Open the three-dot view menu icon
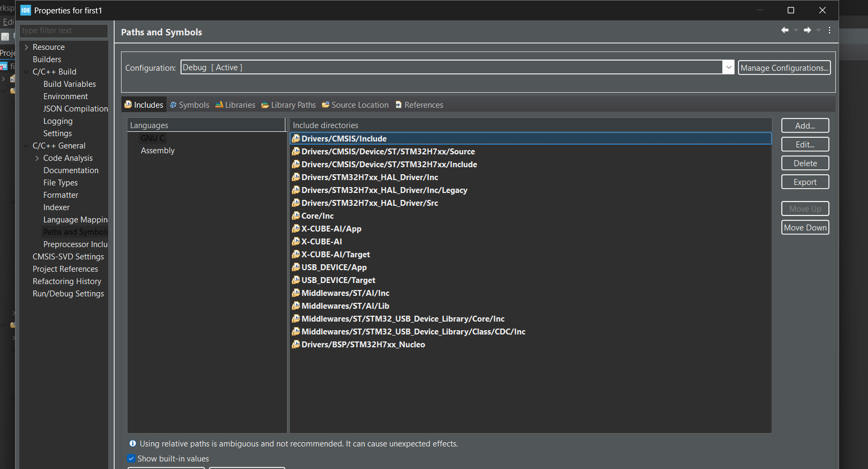 (829, 31)
